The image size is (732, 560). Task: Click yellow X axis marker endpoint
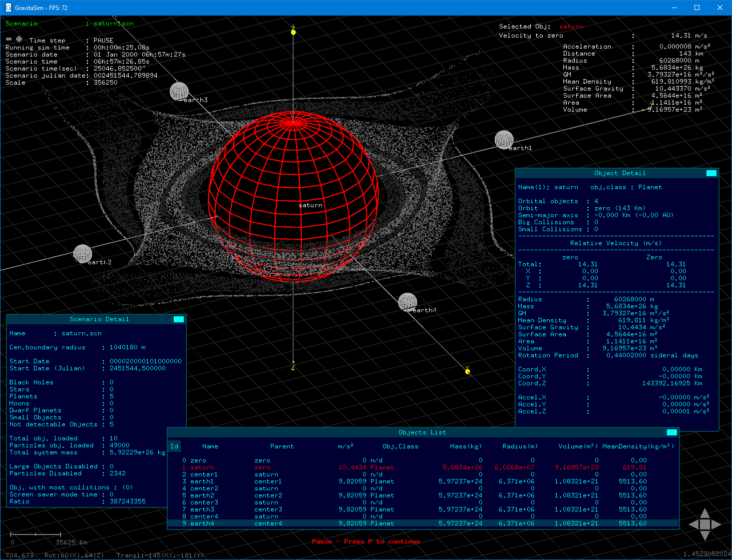pyautogui.click(x=467, y=370)
